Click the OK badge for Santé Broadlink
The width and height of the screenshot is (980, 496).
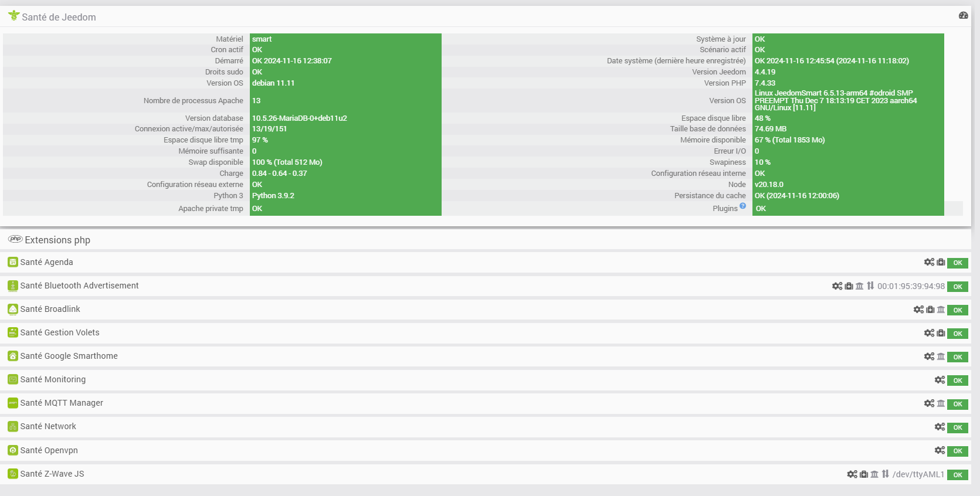pyautogui.click(x=958, y=310)
